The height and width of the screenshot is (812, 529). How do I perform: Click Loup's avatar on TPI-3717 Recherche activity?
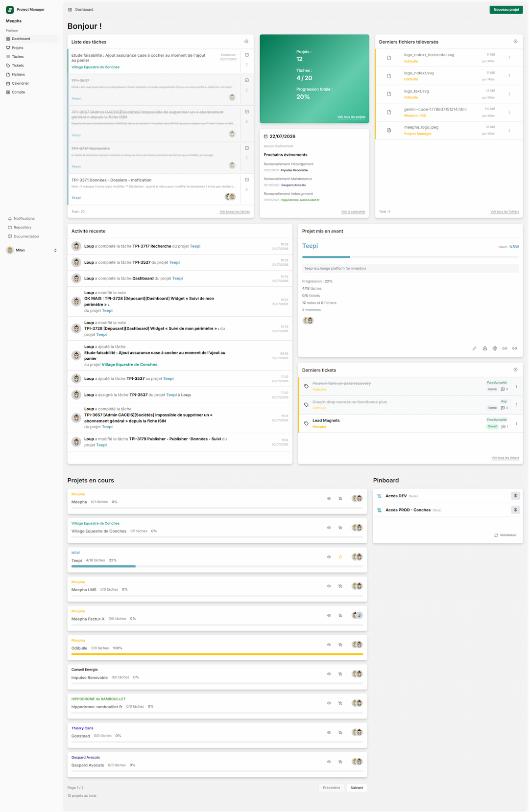[x=76, y=246]
